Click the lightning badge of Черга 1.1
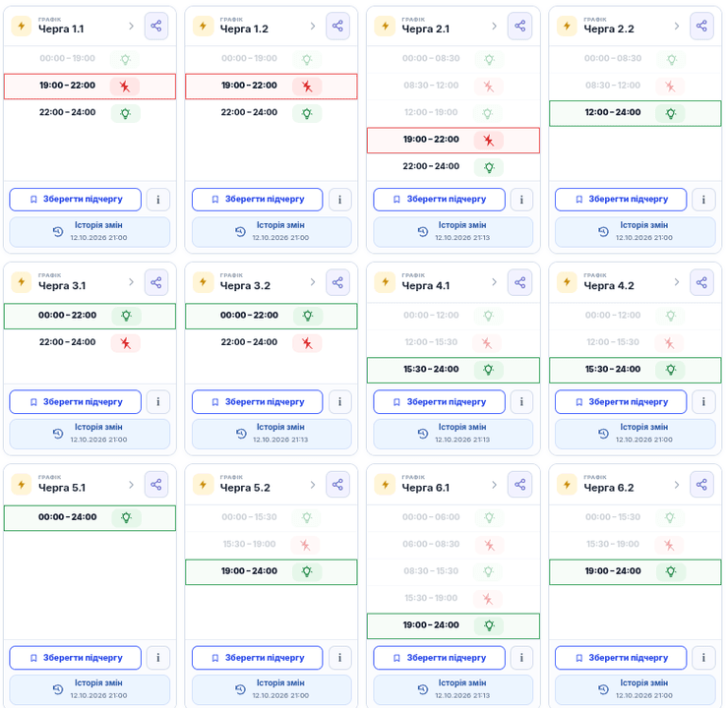This screenshot has height=708, width=728. tap(22, 26)
